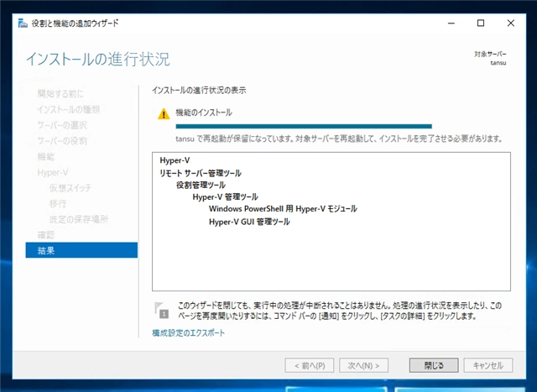Click Windows PowerShell 用 Hyper-V モジュール entry
This screenshot has height=392, width=537.
[x=283, y=209]
